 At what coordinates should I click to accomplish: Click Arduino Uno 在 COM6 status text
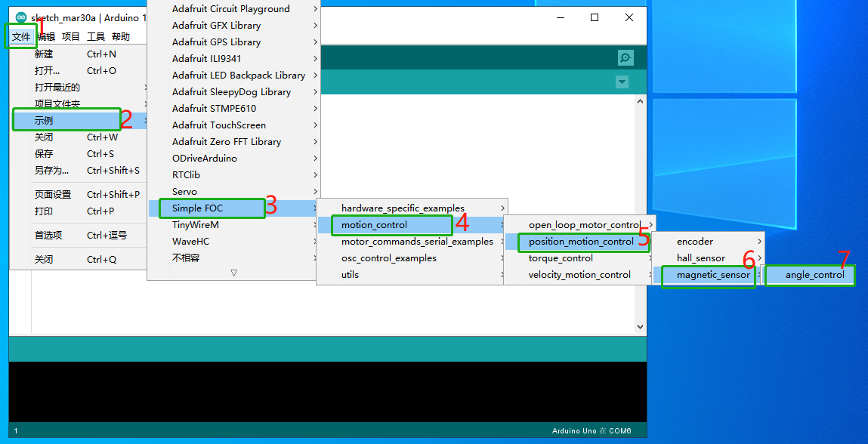[x=592, y=430]
